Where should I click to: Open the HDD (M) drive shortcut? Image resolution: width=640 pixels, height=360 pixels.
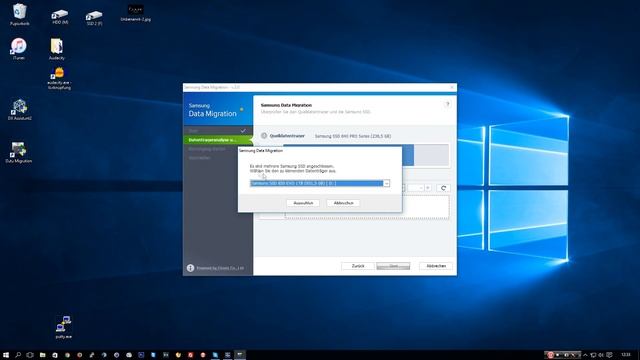(x=60, y=17)
